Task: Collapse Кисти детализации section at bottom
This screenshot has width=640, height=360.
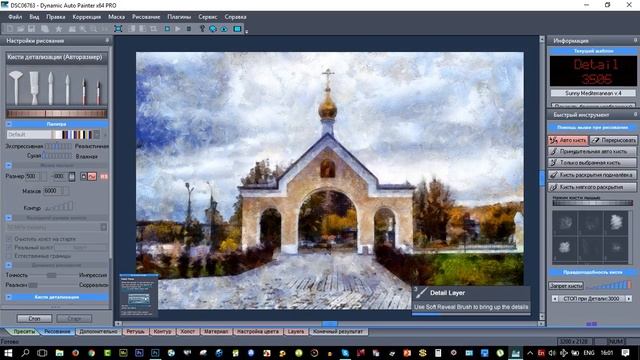Action: [9, 297]
